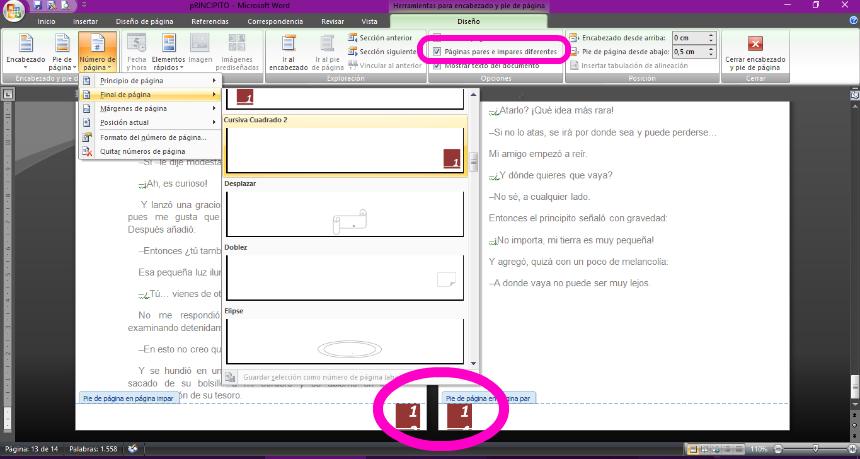Toggle Mostrar texto del documento checkbox
The width and height of the screenshot is (860, 459).
click(x=437, y=64)
